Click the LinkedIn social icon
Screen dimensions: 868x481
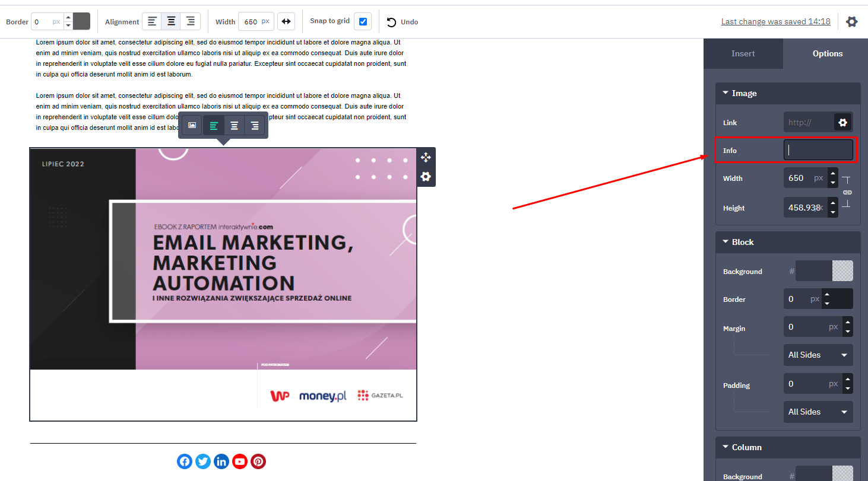pos(221,461)
